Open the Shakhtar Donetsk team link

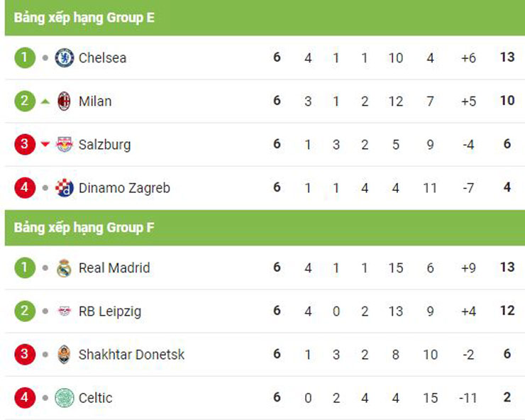pyautogui.click(x=131, y=355)
